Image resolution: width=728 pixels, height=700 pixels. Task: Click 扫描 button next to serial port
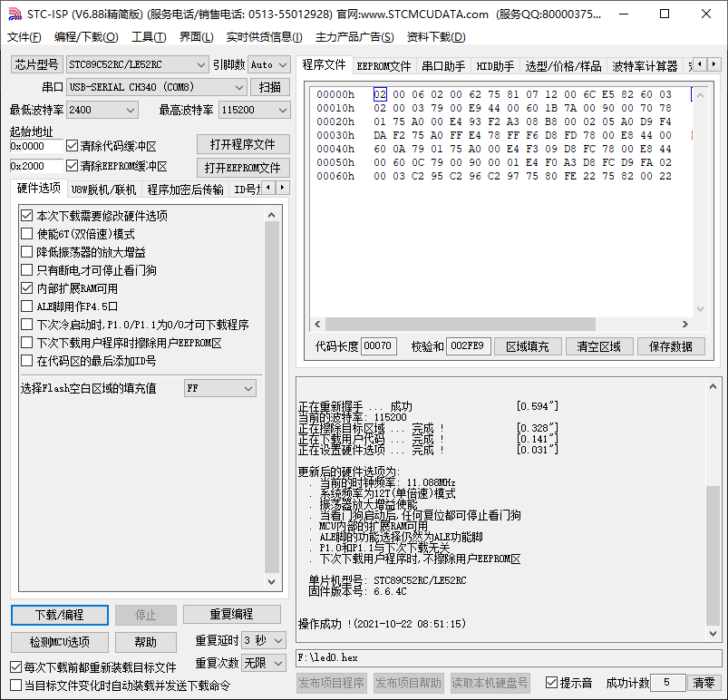tap(270, 87)
